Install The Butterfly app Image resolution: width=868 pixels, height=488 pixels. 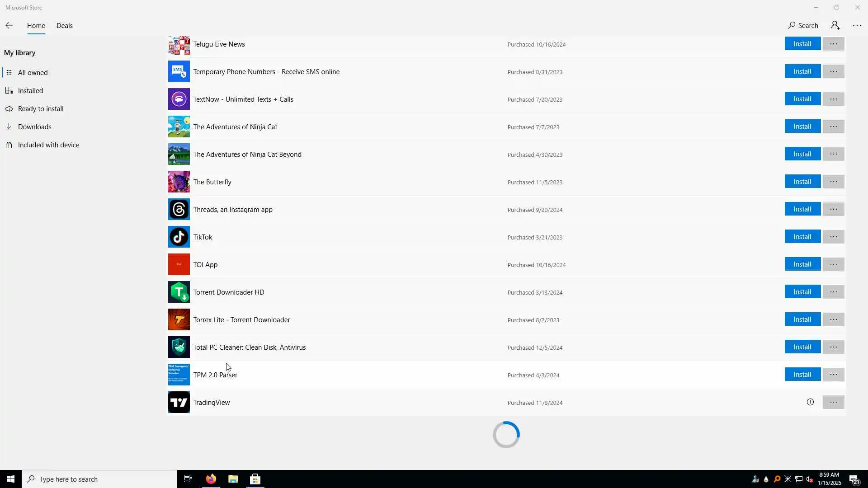click(802, 182)
